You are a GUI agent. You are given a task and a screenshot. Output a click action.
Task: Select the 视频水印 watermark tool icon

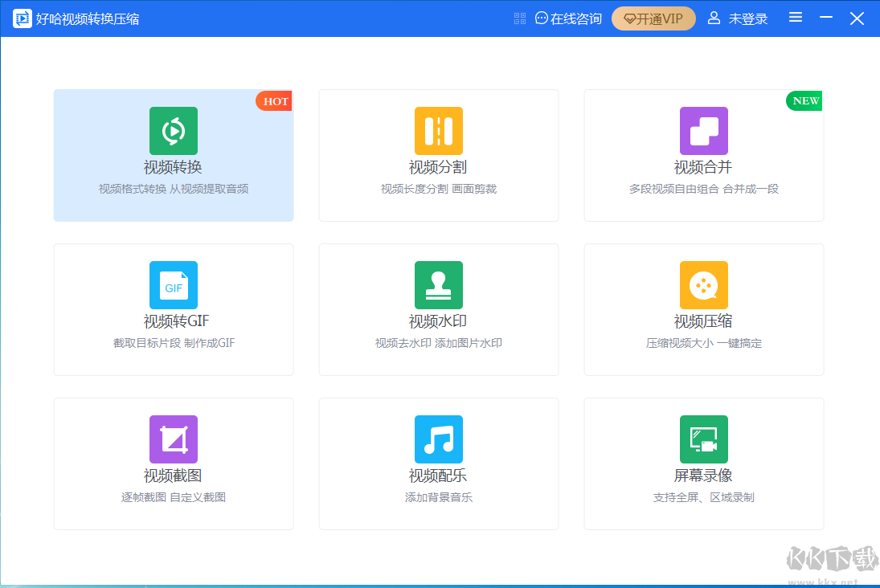pyautogui.click(x=438, y=285)
